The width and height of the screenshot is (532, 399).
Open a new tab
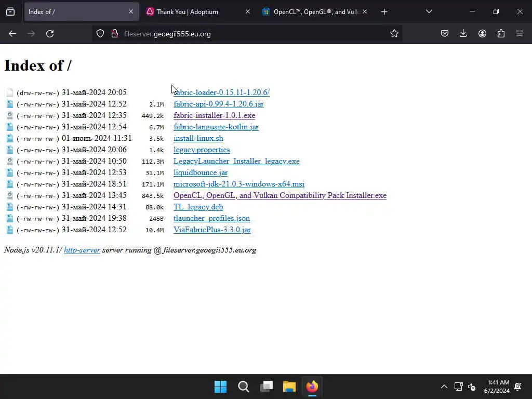coord(384,12)
